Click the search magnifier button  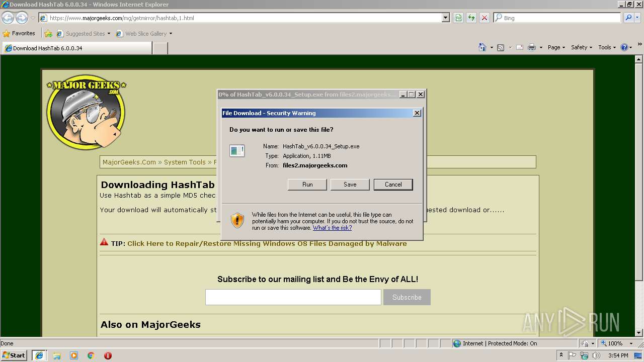(628, 18)
